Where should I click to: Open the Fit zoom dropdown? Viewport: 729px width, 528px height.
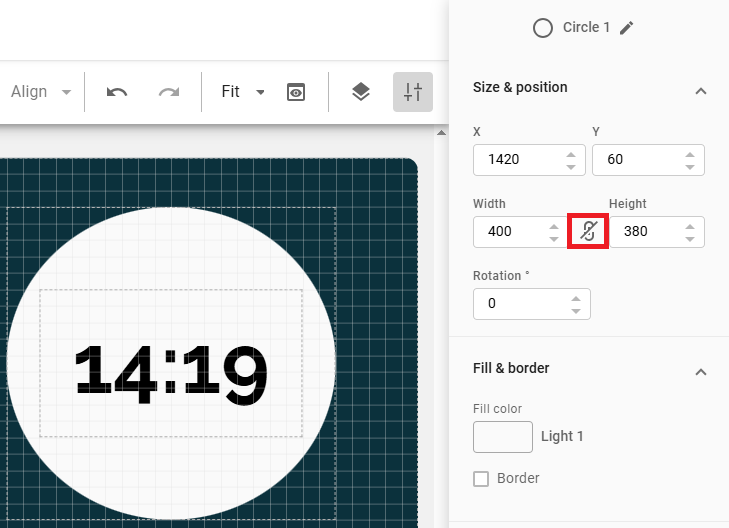tap(243, 92)
